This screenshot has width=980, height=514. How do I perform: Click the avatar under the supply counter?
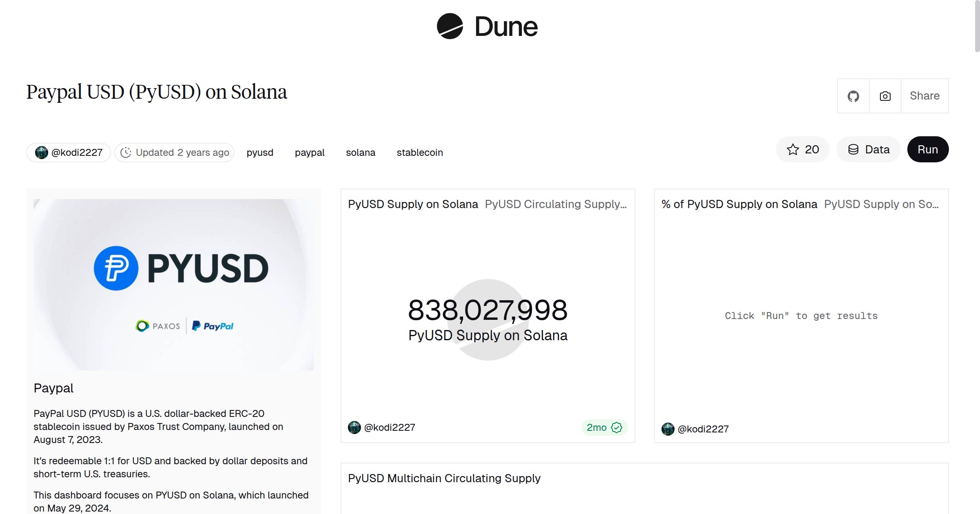[x=354, y=428]
